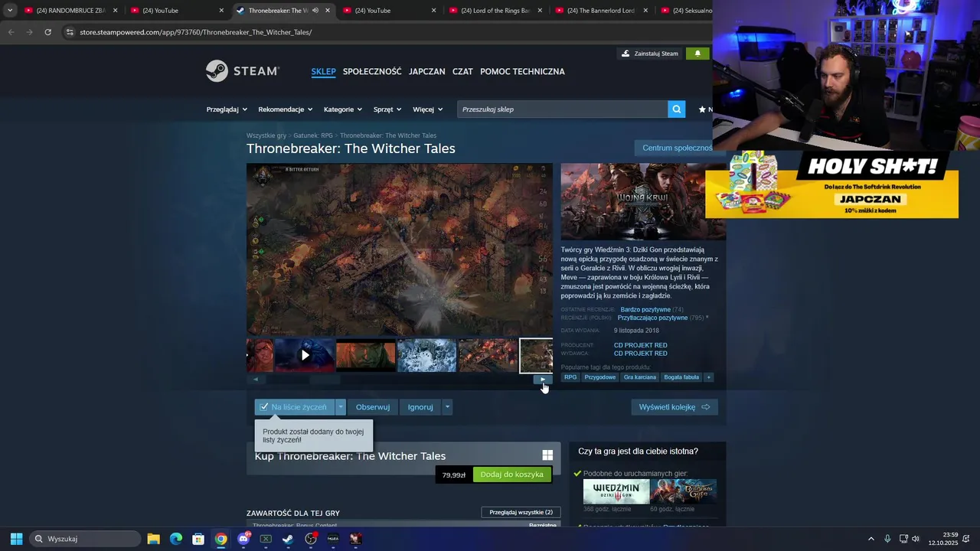
Task: Open POMOC TECHNICZNA in the header
Action: 522,71
